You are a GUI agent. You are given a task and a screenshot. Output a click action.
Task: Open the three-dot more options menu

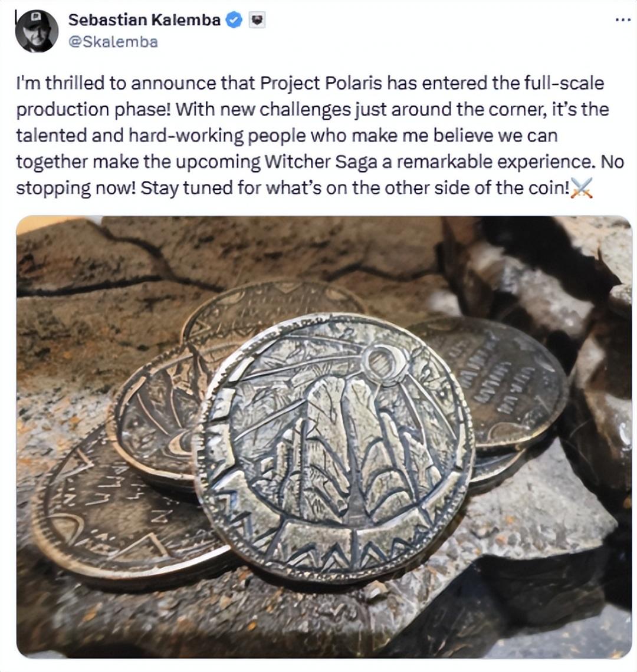623,19
